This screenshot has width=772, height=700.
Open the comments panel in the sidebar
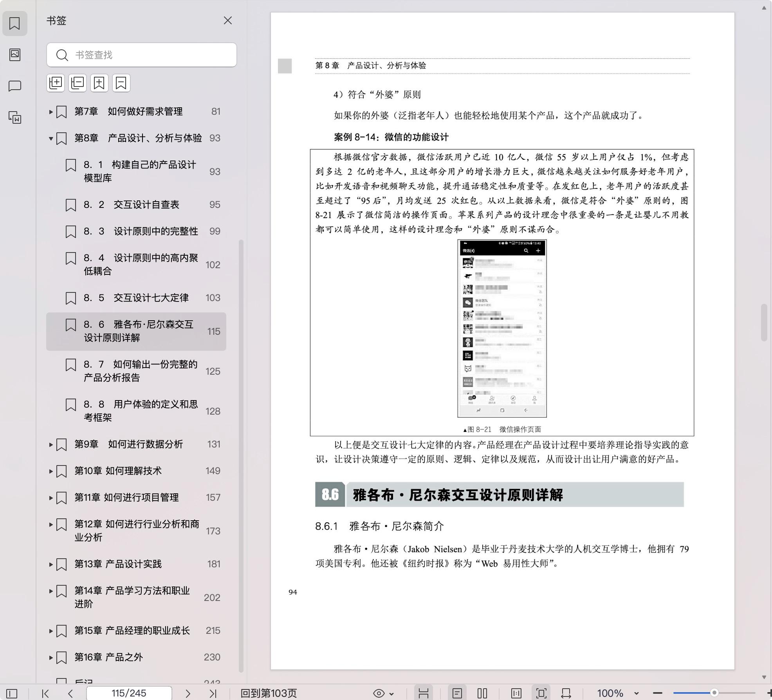(x=14, y=86)
